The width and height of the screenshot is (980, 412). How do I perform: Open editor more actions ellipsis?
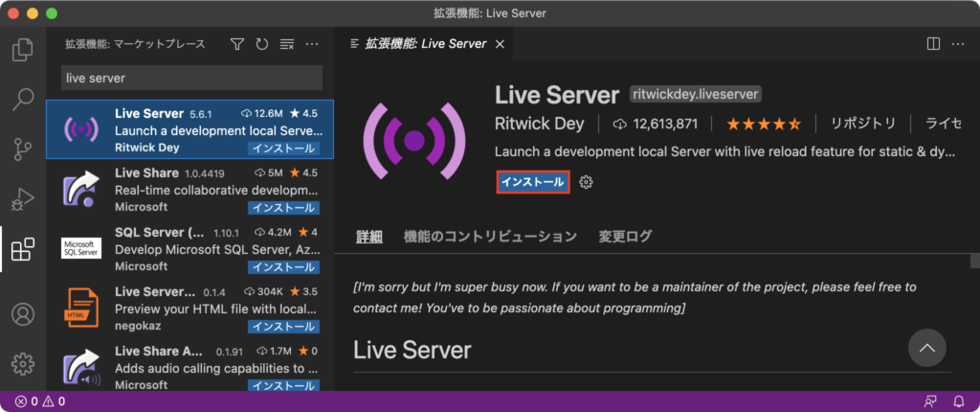point(957,44)
